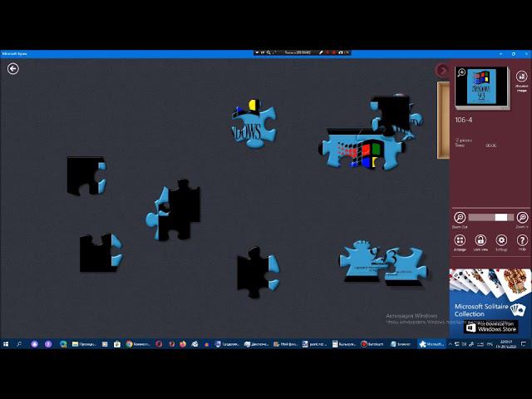Click the puzzle name '106-4'
532x399 pixels.
[x=464, y=120]
